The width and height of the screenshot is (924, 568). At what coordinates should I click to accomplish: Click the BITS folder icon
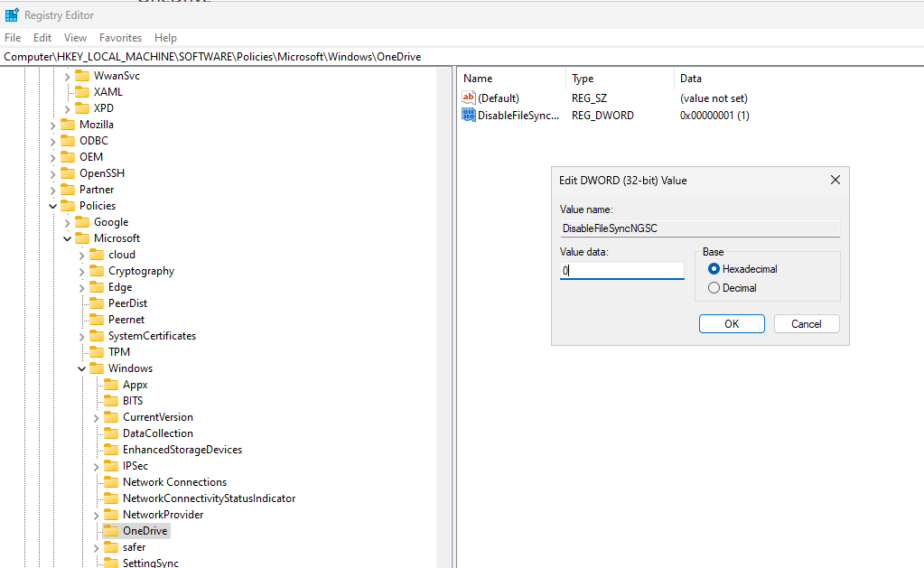click(x=111, y=401)
